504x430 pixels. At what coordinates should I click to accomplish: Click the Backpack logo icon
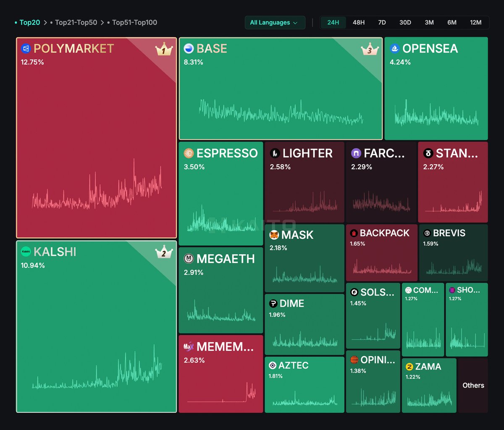point(354,233)
